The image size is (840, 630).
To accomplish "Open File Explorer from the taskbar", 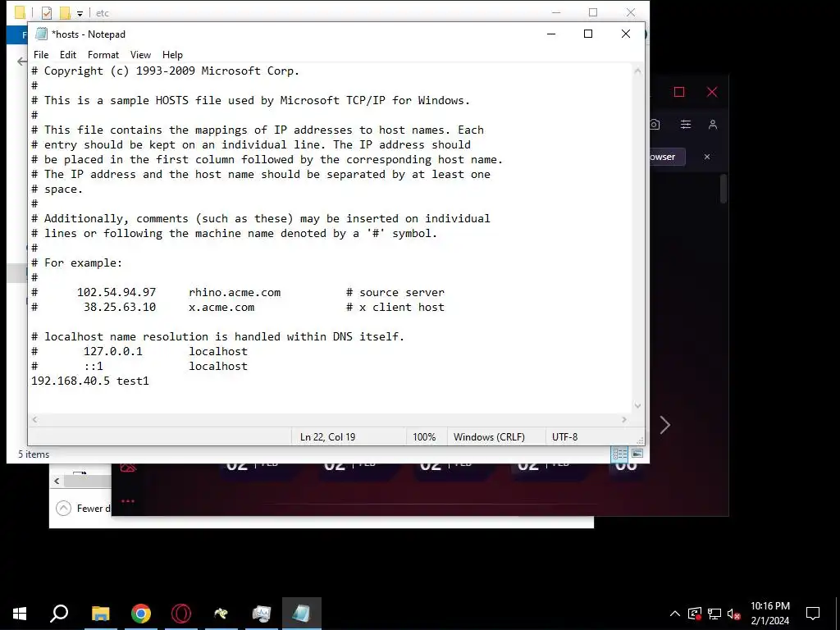I will tap(100, 614).
